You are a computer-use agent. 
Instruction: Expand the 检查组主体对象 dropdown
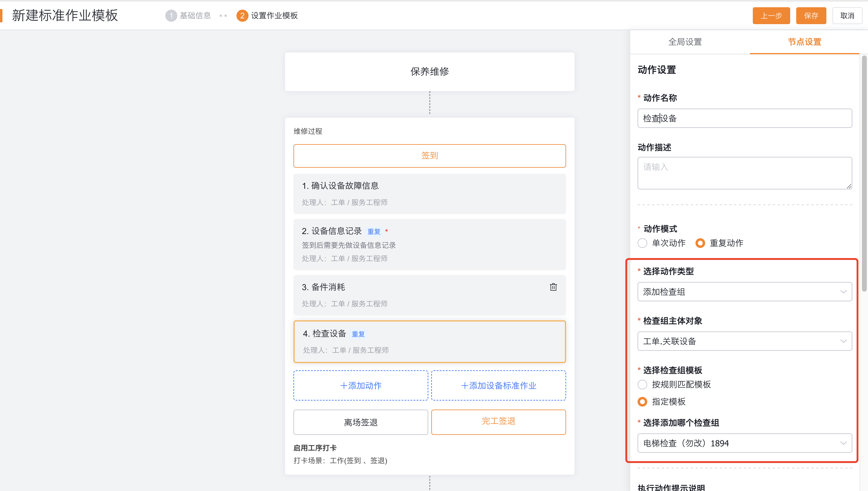(744, 341)
